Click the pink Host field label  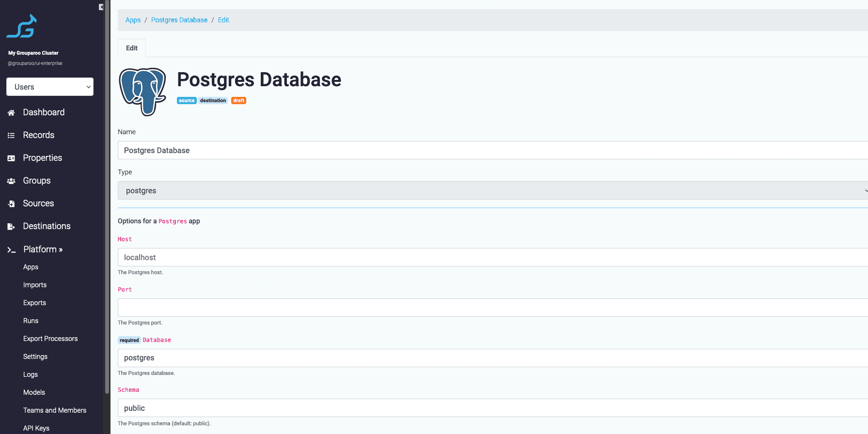(125, 239)
